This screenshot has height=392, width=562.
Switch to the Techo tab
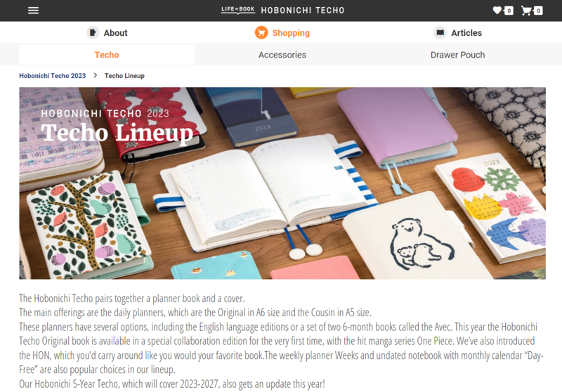(x=107, y=55)
